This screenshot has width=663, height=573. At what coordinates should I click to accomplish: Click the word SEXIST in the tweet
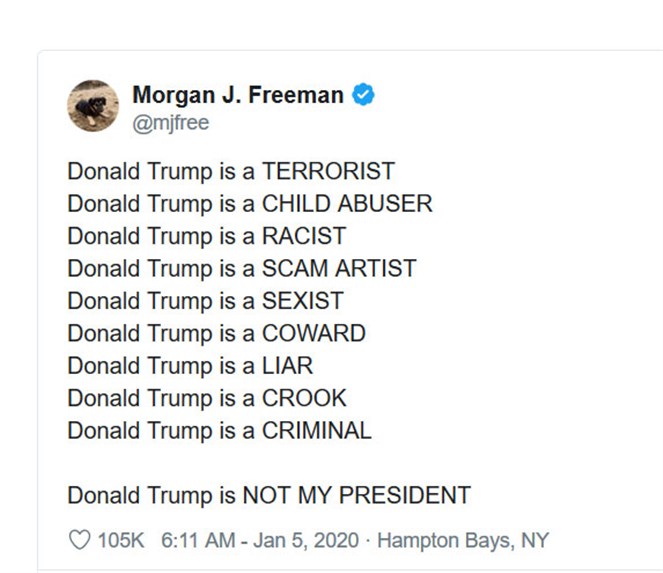pyautogui.click(x=302, y=300)
